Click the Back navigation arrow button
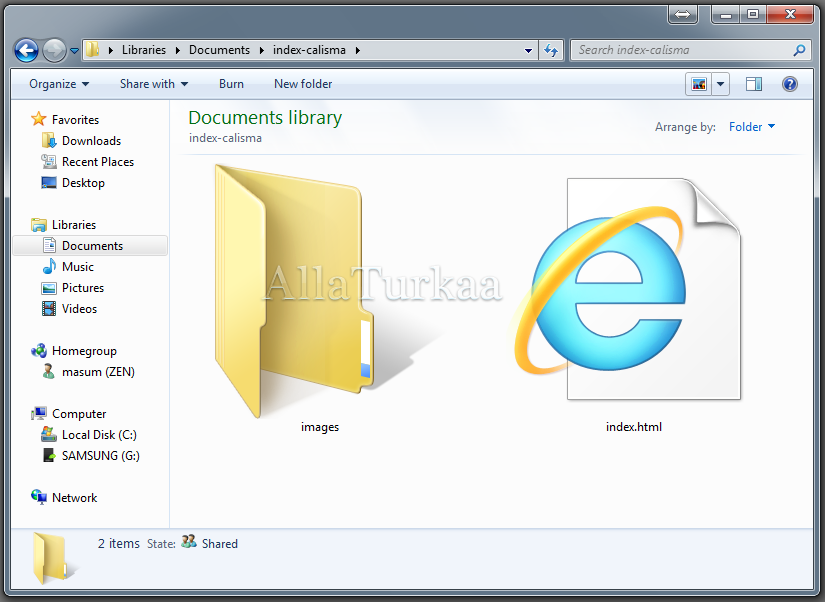 [x=27, y=50]
